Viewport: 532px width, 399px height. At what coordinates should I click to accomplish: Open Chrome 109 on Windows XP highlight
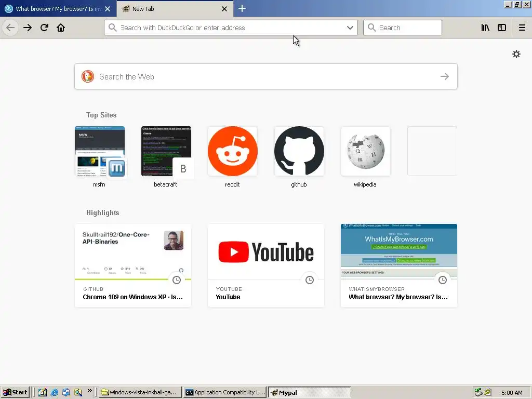[x=133, y=265]
